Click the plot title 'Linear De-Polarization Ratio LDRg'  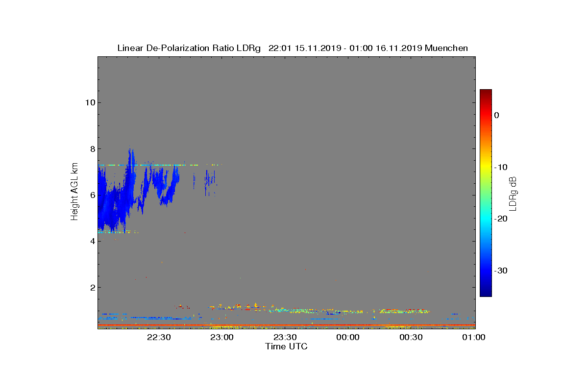[189, 48]
